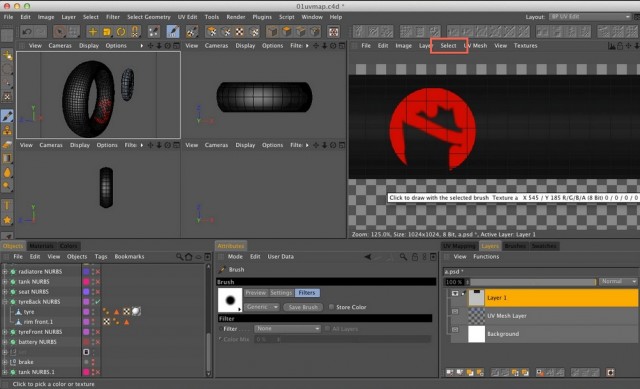Screen dimensions: 640x389
Task: Select the Magnify tool in left palette
Action: (x=7, y=187)
